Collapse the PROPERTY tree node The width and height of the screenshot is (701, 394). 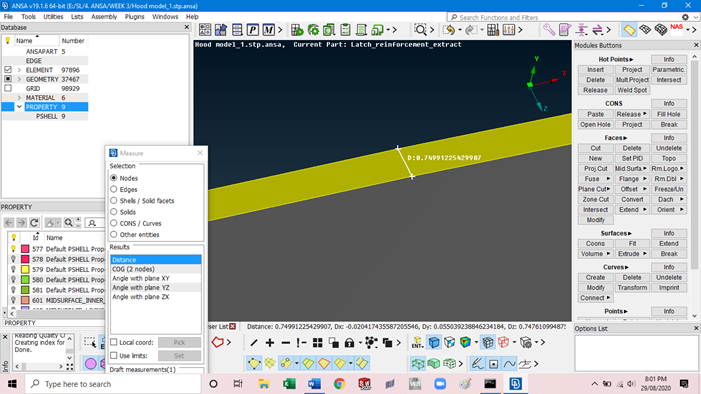click(x=19, y=107)
